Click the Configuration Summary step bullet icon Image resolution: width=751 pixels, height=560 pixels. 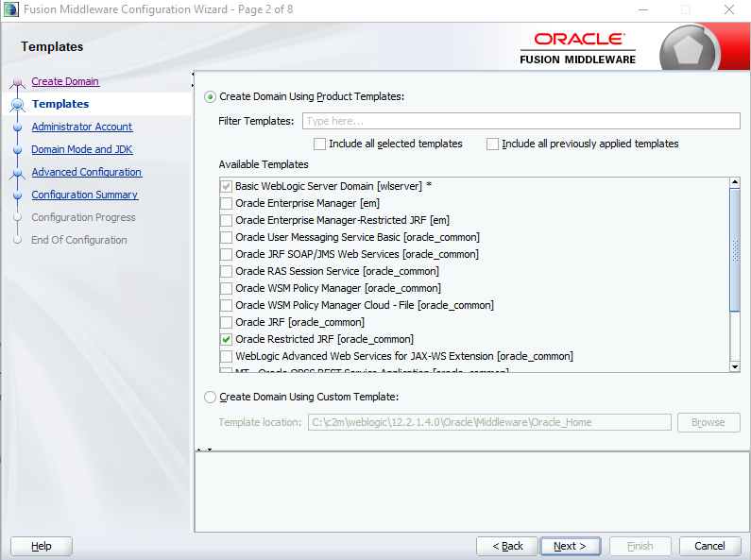click(18, 195)
